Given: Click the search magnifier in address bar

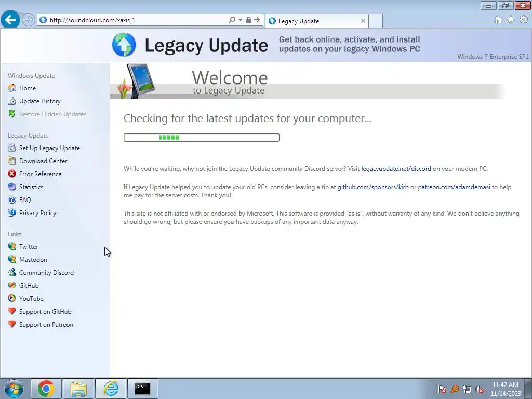Looking at the screenshot, I should (x=232, y=20).
